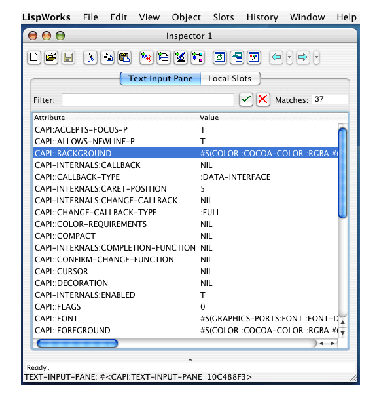The image size is (383, 397).
Task: Click the horizontal scrollbar left arrow
Action: pyautogui.click(x=321, y=343)
